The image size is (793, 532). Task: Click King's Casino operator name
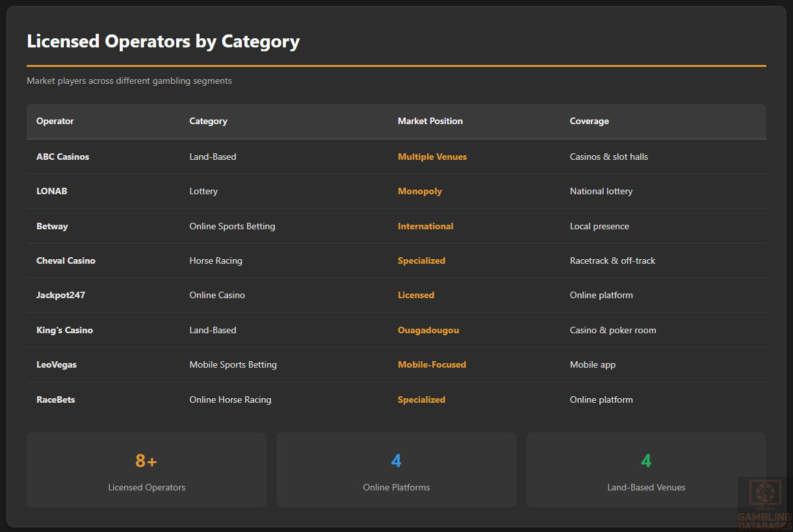click(x=64, y=330)
